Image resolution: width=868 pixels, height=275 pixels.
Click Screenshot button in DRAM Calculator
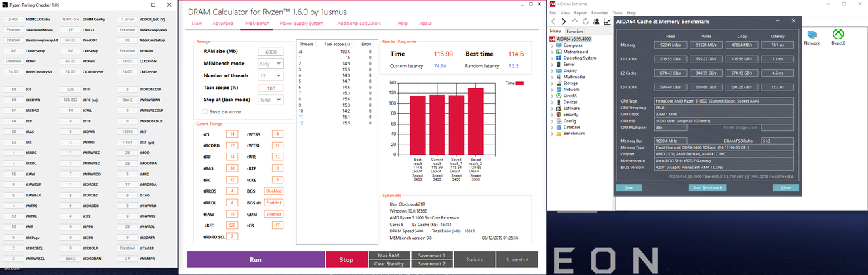coord(517,259)
